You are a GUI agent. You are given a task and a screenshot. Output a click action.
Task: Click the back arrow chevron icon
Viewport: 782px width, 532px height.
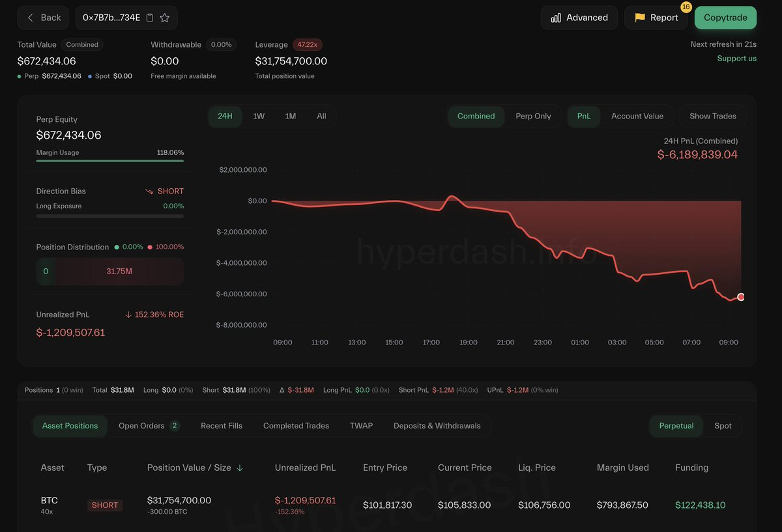click(30, 18)
